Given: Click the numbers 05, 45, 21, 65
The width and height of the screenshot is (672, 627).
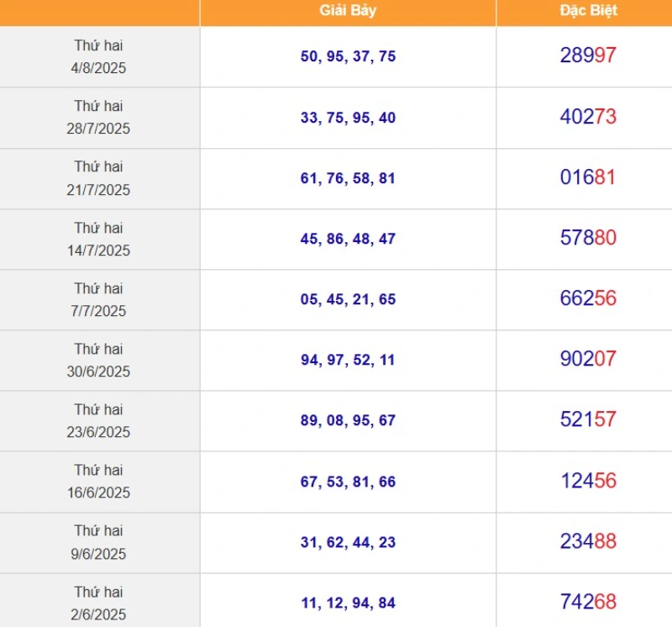Looking at the screenshot, I should [x=348, y=299].
